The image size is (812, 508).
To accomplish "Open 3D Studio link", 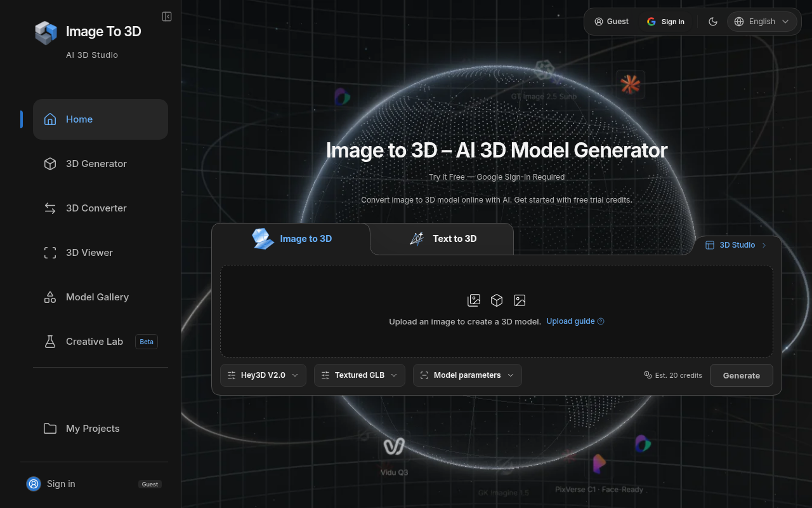I will (x=736, y=245).
